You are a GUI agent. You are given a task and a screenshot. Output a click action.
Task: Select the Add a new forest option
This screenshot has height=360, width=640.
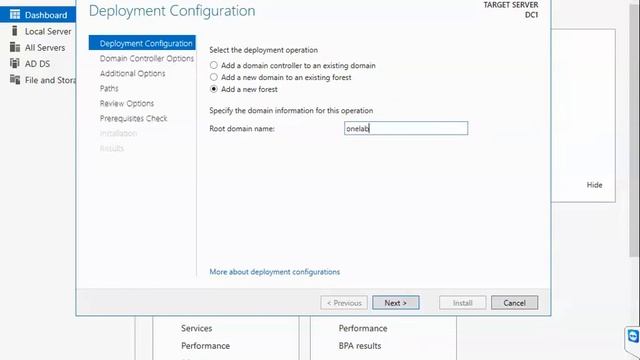pyautogui.click(x=213, y=89)
